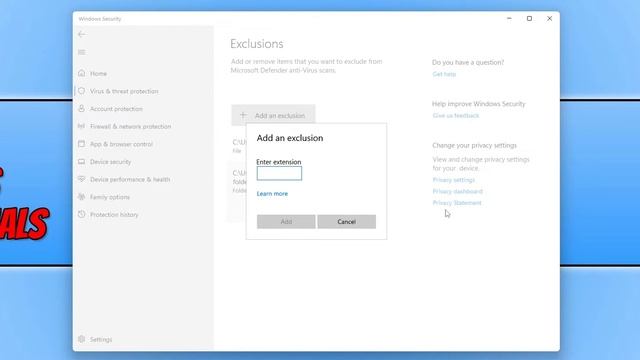Click the Enter extension text field
This screenshot has height=360, width=640.
point(279,173)
